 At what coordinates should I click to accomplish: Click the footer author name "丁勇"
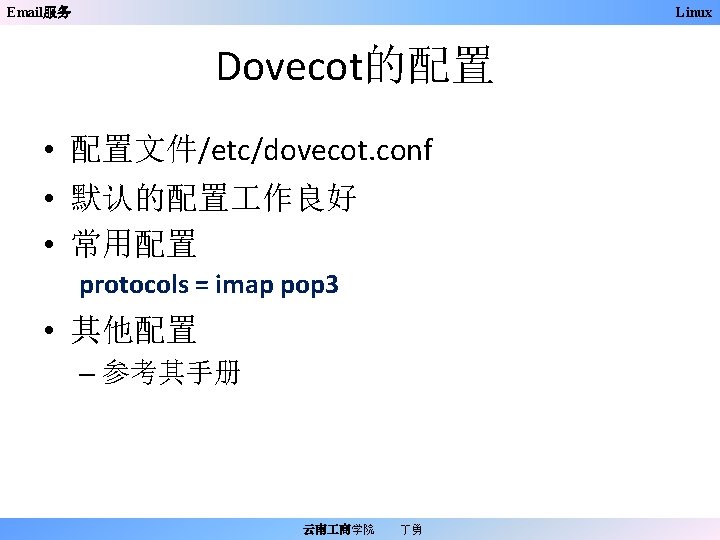coord(411,529)
